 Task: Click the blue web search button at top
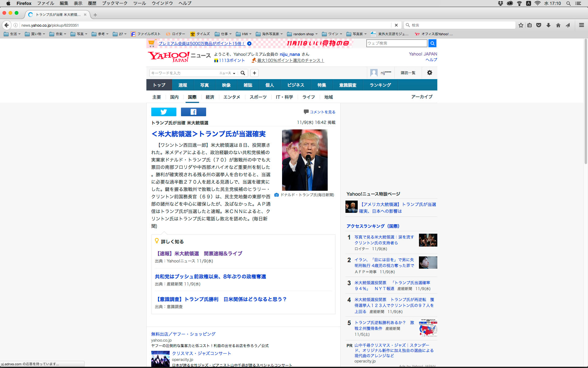(x=432, y=43)
